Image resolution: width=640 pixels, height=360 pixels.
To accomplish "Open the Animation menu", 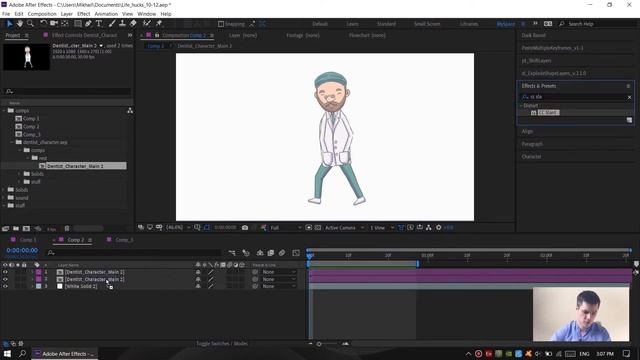I will point(106,14).
